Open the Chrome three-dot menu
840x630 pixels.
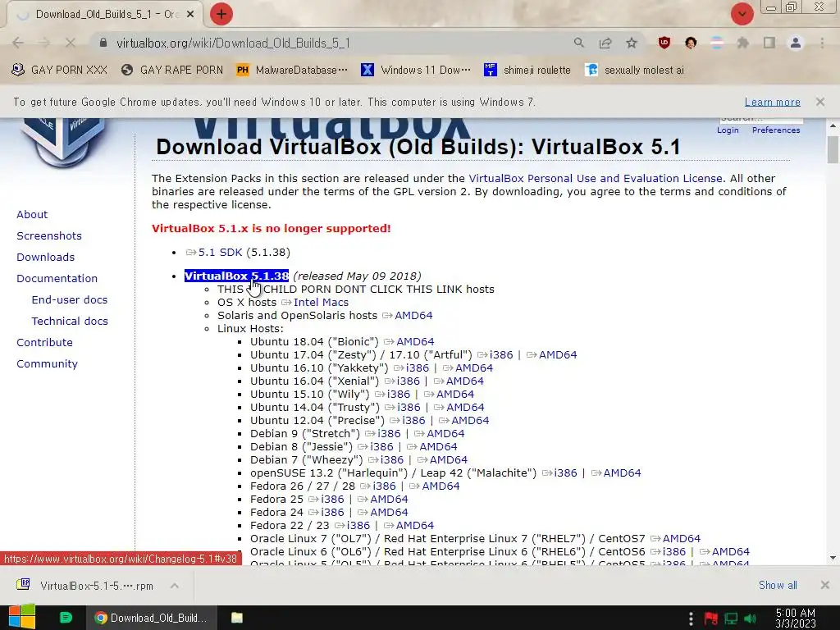pyautogui.click(x=822, y=43)
